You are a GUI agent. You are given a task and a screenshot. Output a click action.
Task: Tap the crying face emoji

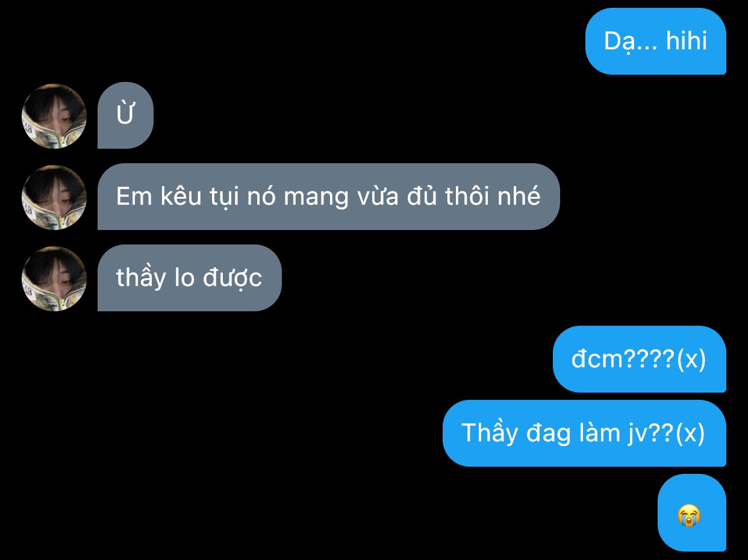coord(689,516)
